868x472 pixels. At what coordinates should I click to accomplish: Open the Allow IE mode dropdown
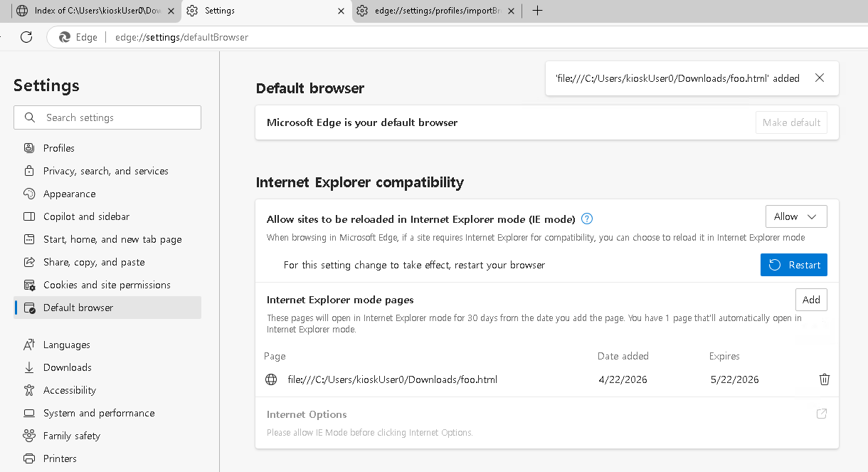[796, 216]
